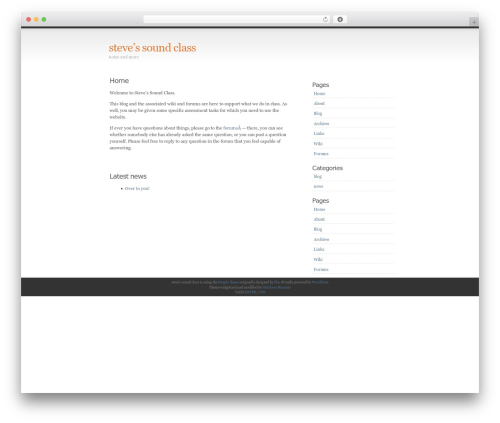Screen dimensions: 500x423
Task: Open Blog in the Pages list below Categories
Action: [318, 229]
